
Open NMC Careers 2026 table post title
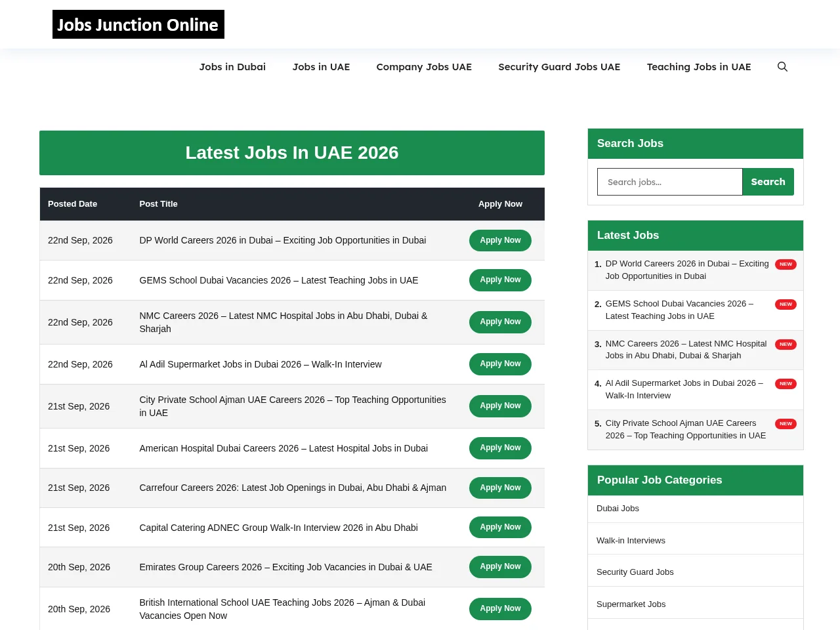283,322
